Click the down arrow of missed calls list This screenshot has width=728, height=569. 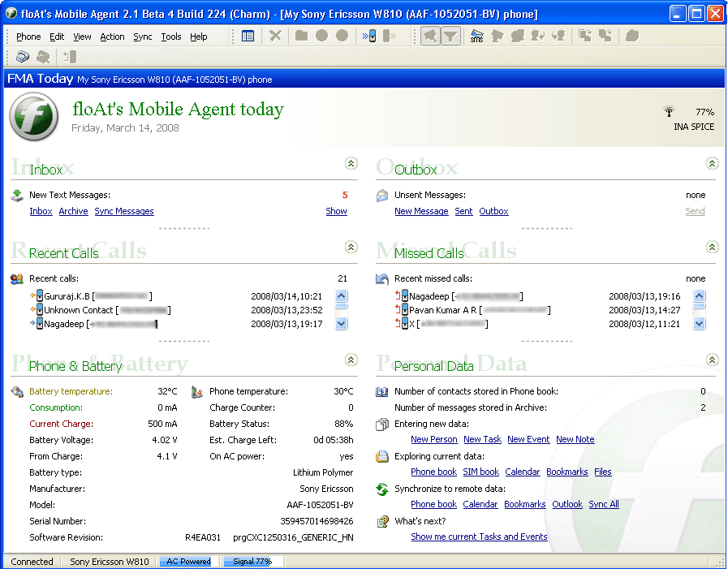700,324
